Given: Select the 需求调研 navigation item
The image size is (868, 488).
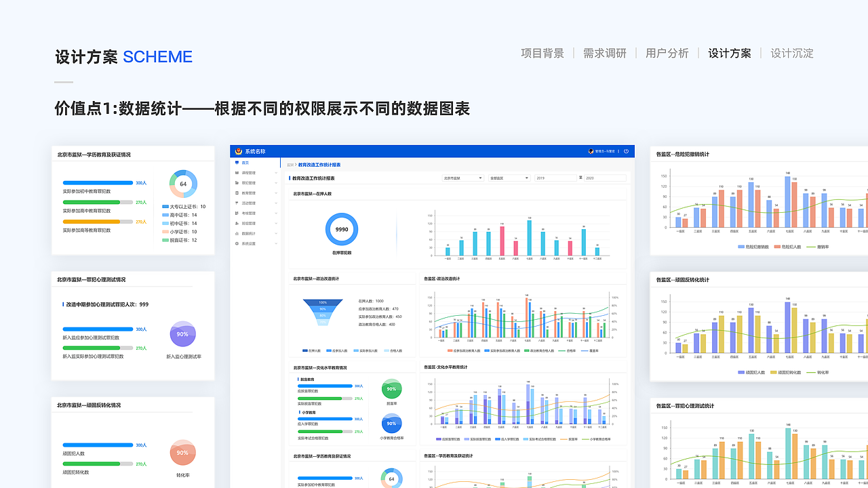Looking at the screenshot, I should tap(604, 53).
